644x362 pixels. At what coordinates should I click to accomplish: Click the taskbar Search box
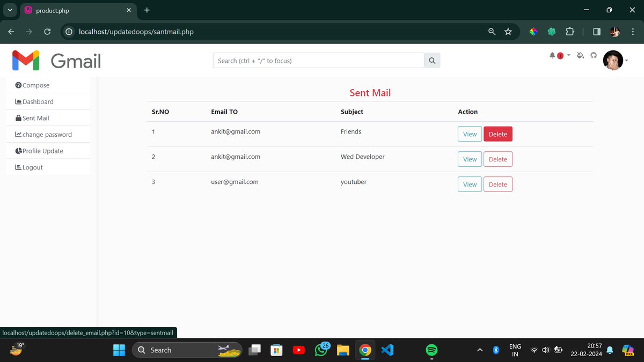pos(187,350)
